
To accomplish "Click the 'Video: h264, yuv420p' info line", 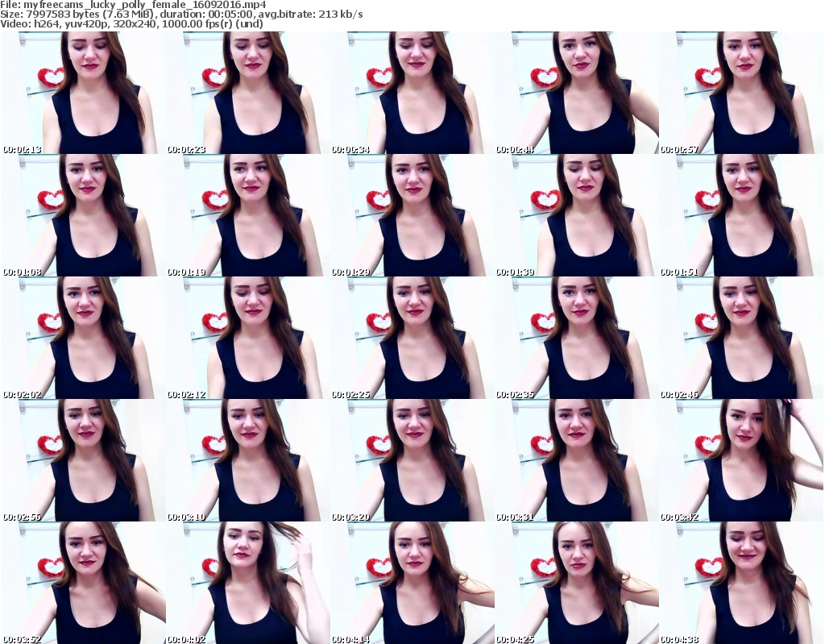I will click(131, 23).
